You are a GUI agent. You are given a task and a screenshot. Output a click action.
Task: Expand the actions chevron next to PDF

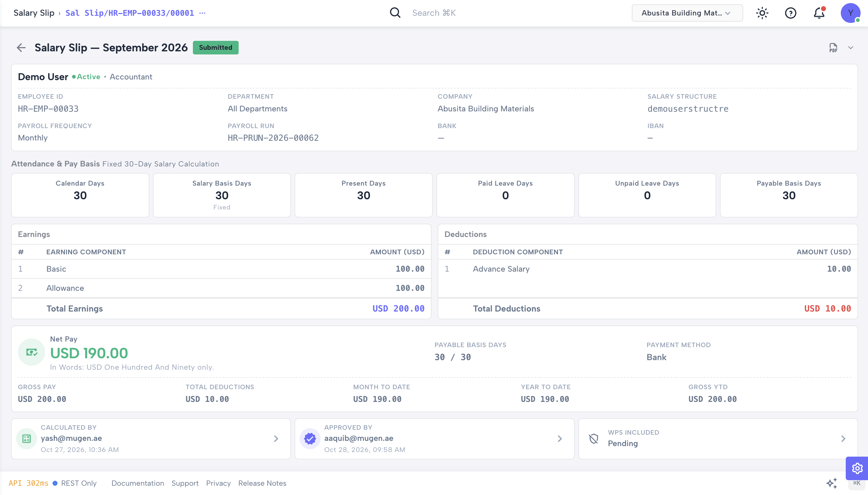click(851, 48)
